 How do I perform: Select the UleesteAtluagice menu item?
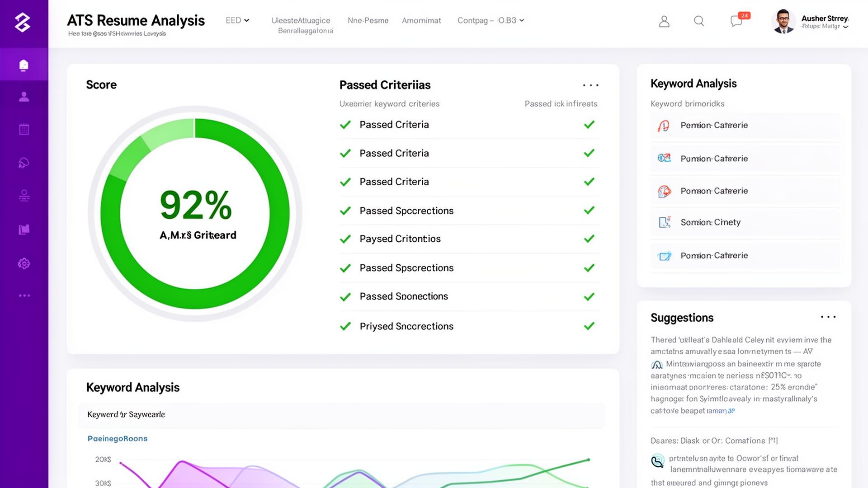301,20
